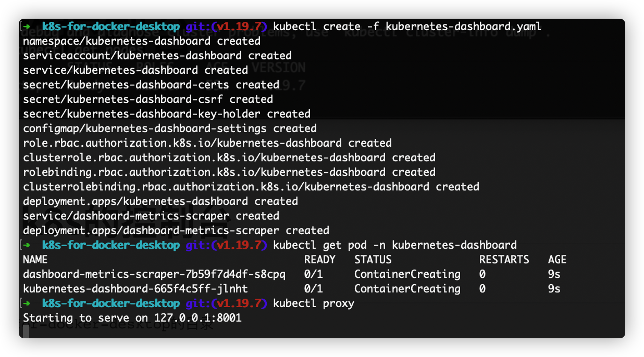The image size is (644, 357).
Task: Click ContainerCreating status of kubernetes-dashboard-665f4c5ff pod
Action: (x=407, y=288)
